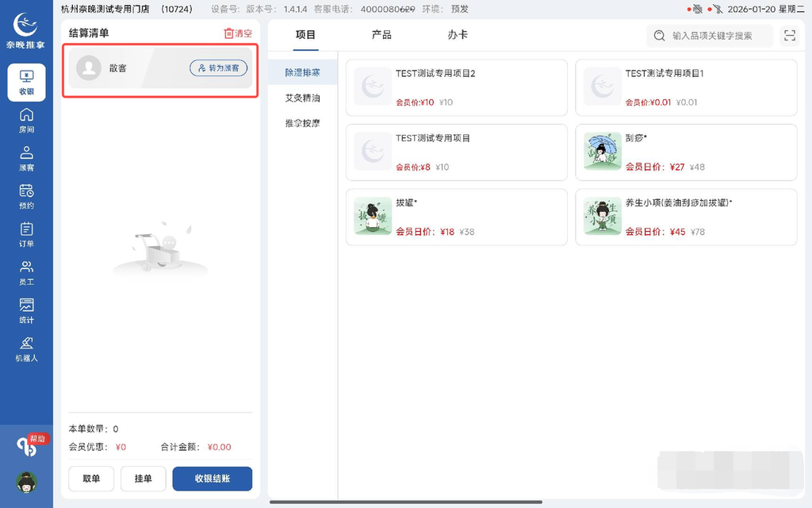Click the 挂单 hold order button

pyautogui.click(x=143, y=479)
